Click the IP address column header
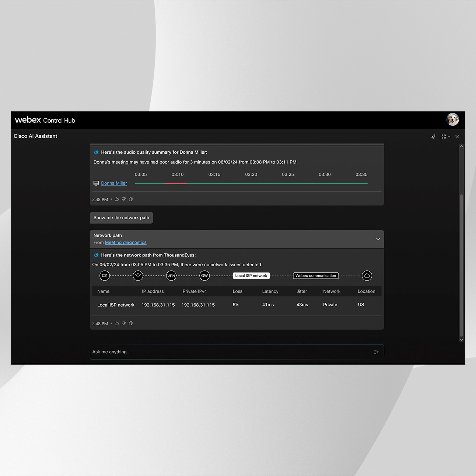This screenshot has height=476, width=476. click(x=153, y=291)
